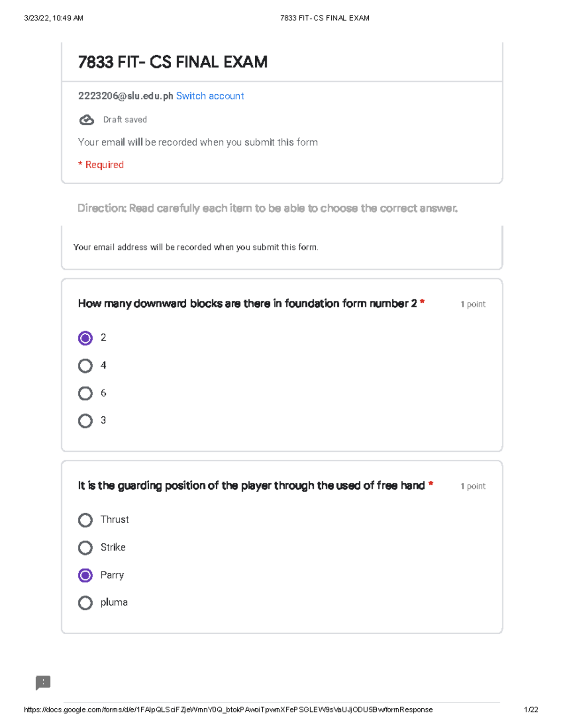This screenshot has width=563, height=728.
Task: Select Strike radio option
Action: point(85,548)
